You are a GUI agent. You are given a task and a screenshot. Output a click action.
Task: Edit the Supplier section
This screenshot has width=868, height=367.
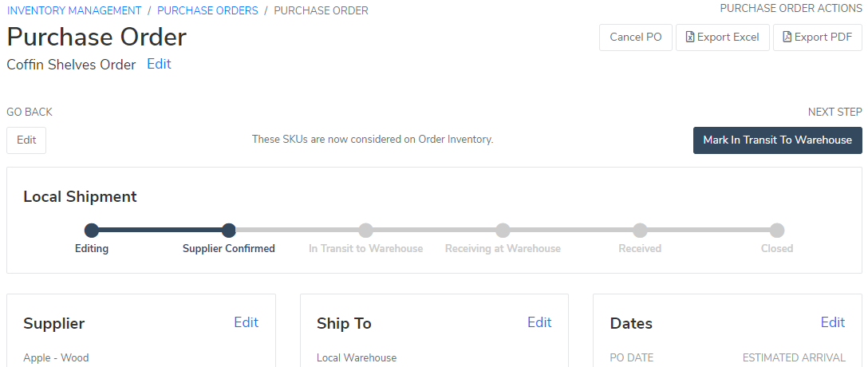246,322
